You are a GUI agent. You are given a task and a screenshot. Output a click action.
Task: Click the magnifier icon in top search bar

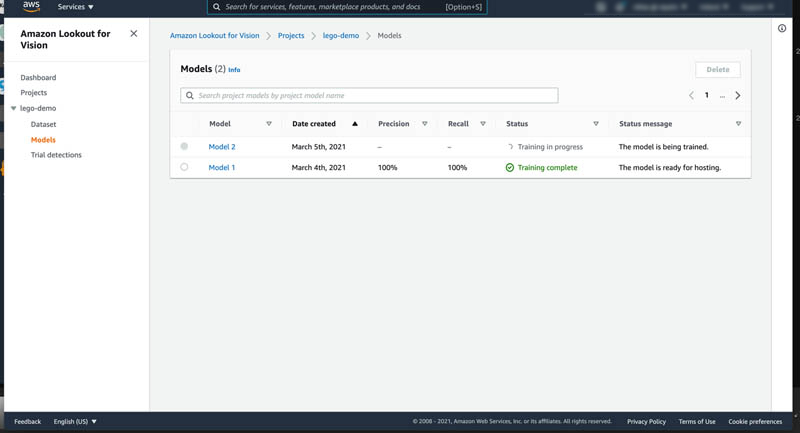click(x=216, y=7)
